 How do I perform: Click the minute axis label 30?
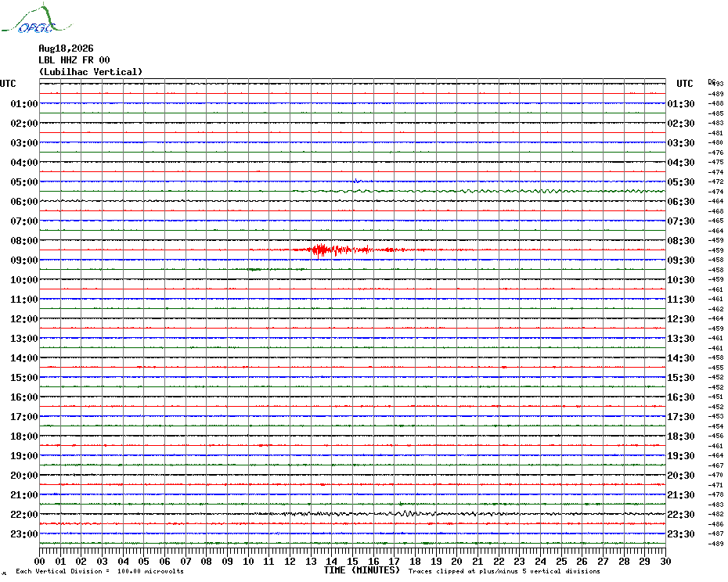click(x=666, y=561)
